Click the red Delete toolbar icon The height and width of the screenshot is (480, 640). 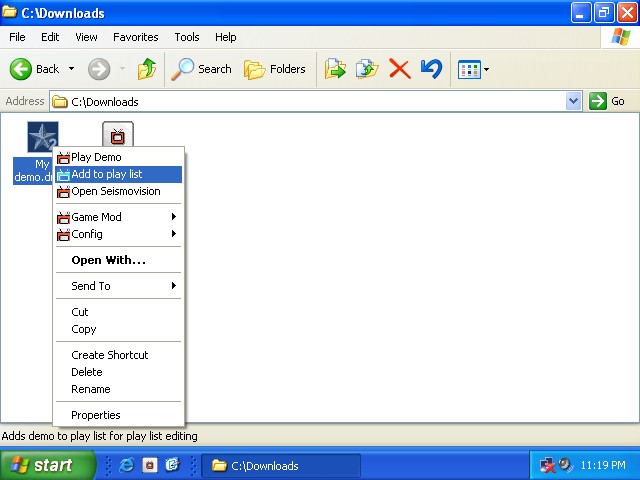click(x=399, y=69)
